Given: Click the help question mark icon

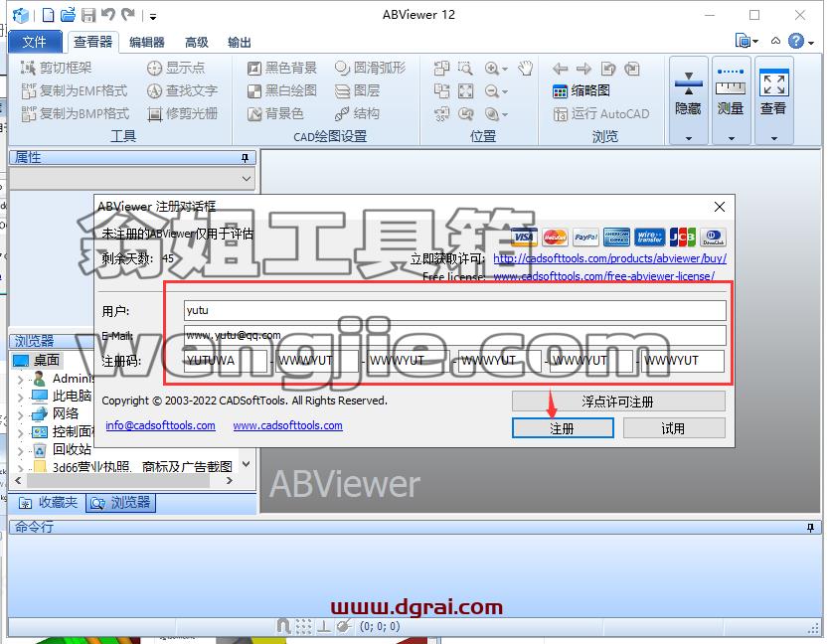Looking at the screenshot, I should pyautogui.click(x=795, y=41).
